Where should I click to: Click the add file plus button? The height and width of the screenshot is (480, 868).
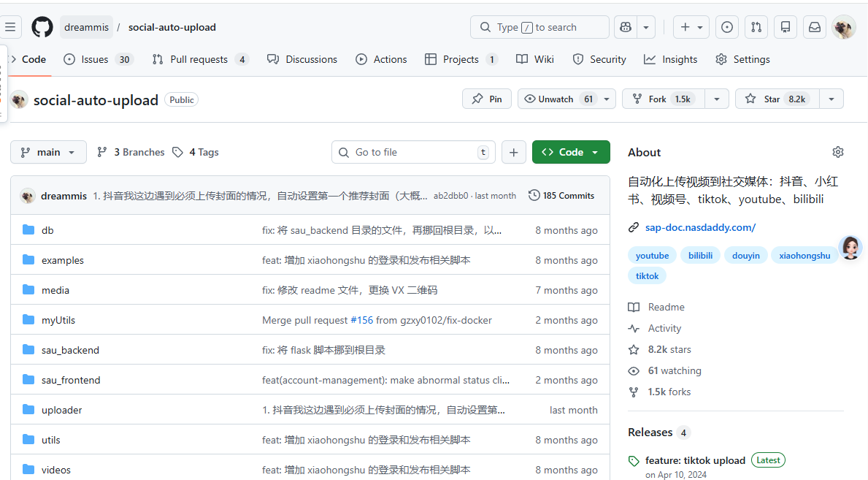coord(514,152)
